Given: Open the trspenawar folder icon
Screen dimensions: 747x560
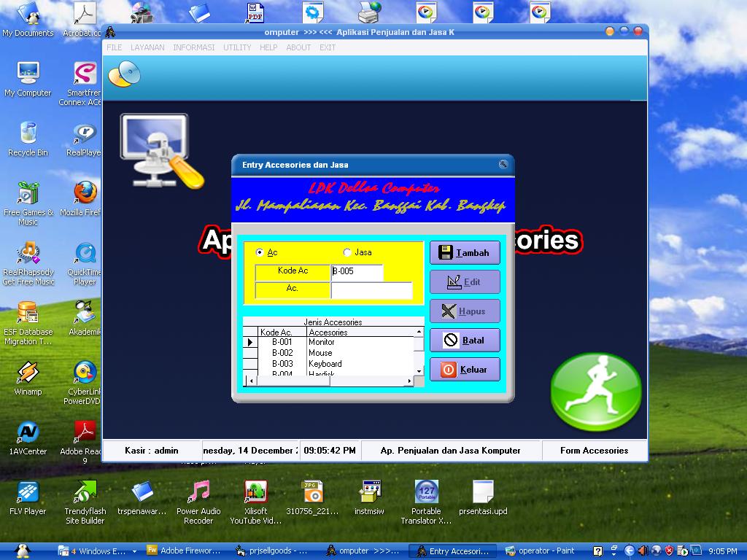Looking at the screenshot, I should pos(142,499).
